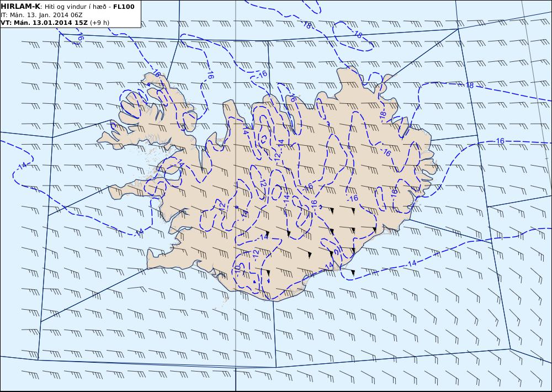
Task: Select the 'VT: Mán. 13.01.2014 15Z' valid time
Action: [44, 23]
